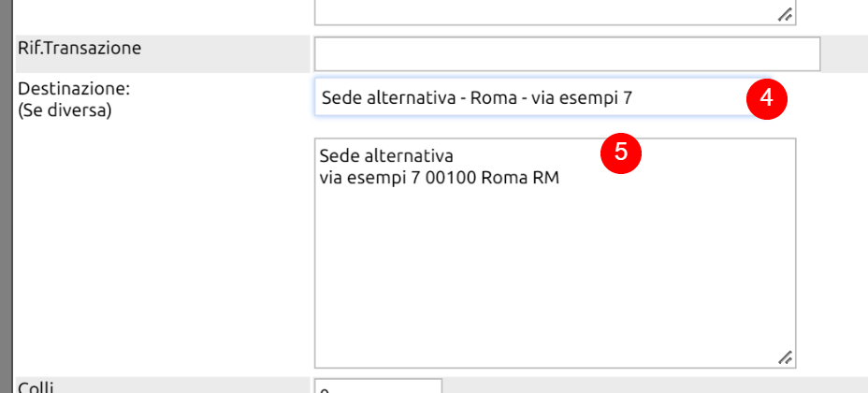Click the Colli label
Image resolution: width=868 pixels, height=393 pixels.
(36, 386)
